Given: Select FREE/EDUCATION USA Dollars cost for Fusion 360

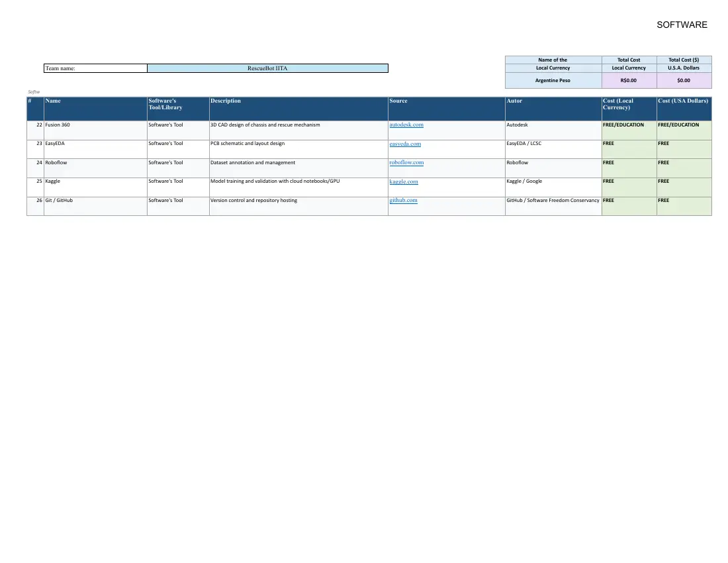Looking at the screenshot, I should pyautogui.click(x=684, y=130).
